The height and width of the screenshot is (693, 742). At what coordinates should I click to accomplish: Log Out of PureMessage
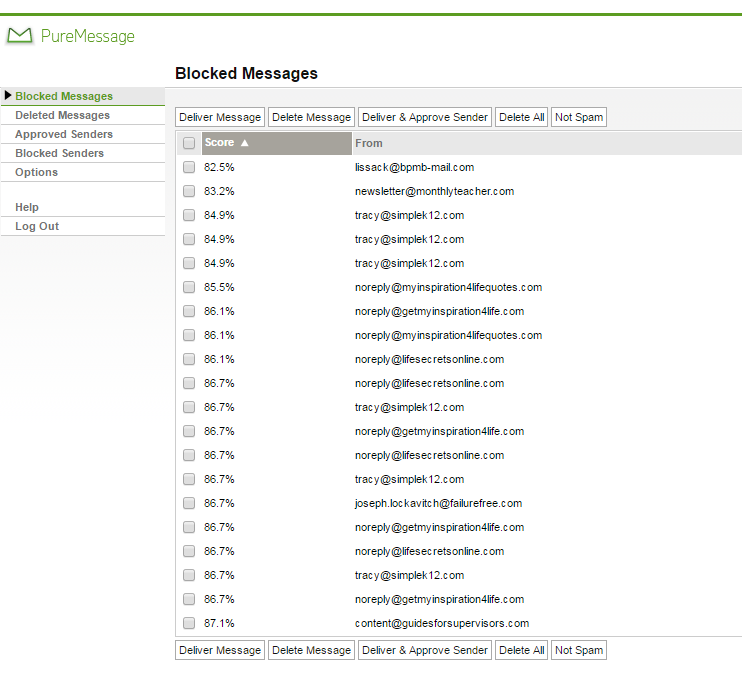pos(37,226)
